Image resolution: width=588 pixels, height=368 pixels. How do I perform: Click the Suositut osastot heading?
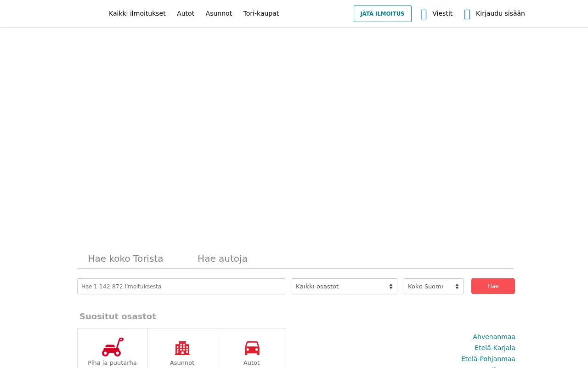click(118, 316)
